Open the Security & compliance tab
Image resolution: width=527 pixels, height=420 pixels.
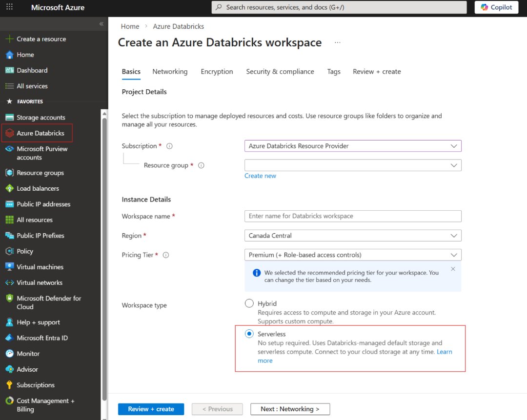[280, 72]
